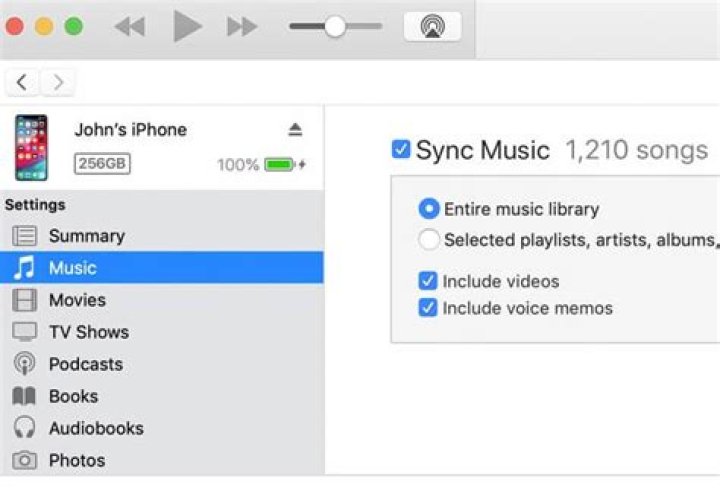Click the Movies filmstrip icon
The width and height of the screenshot is (720, 497).
24,300
